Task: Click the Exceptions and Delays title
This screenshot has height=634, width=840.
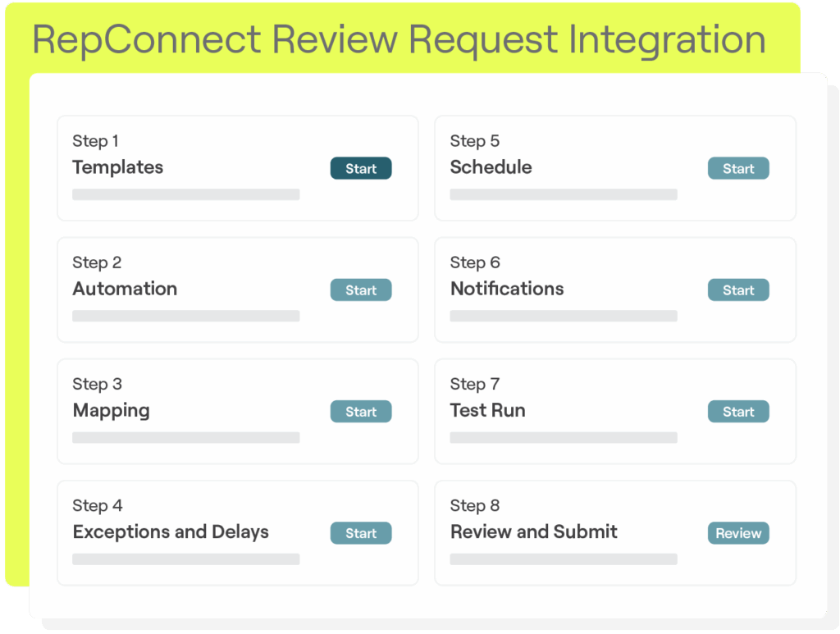Action: [171, 531]
